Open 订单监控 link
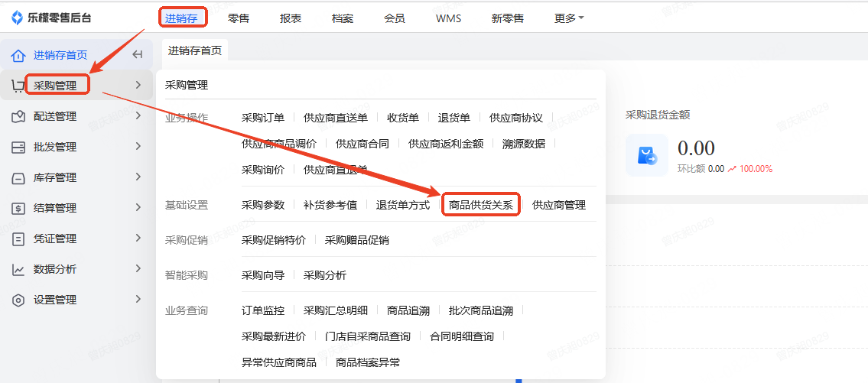The width and height of the screenshot is (868, 383). click(x=263, y=310)
